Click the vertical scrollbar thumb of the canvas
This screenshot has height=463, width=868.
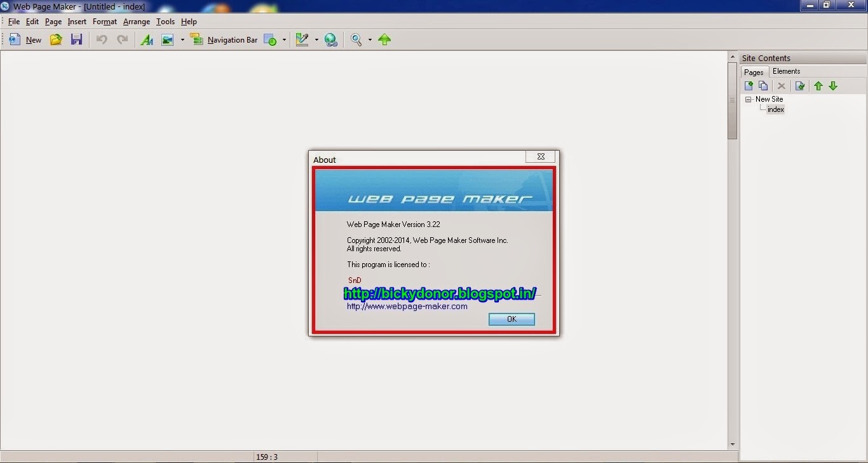732,100
